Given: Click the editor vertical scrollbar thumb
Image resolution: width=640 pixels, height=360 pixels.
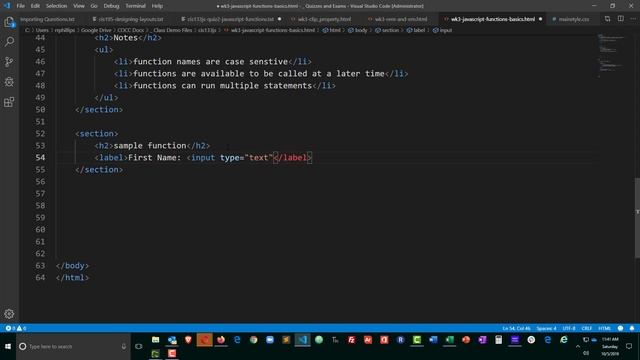Looking at the screenshot, I should point(637,218).
